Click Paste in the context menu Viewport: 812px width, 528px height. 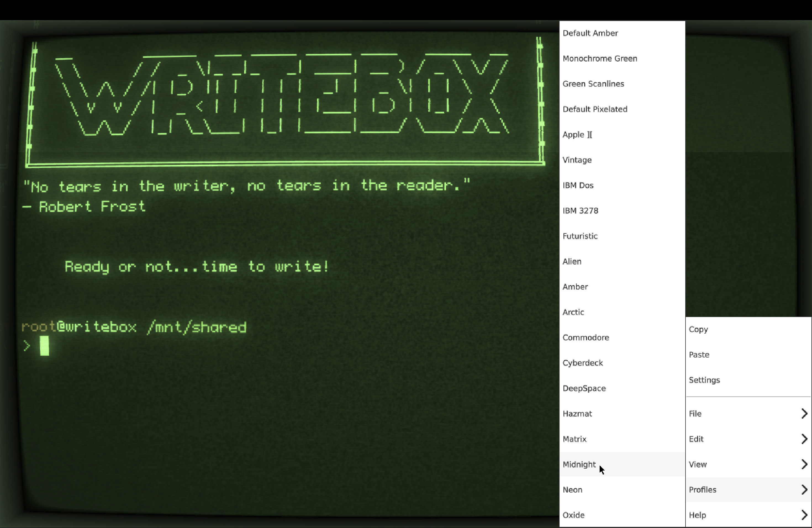(748, 355)
